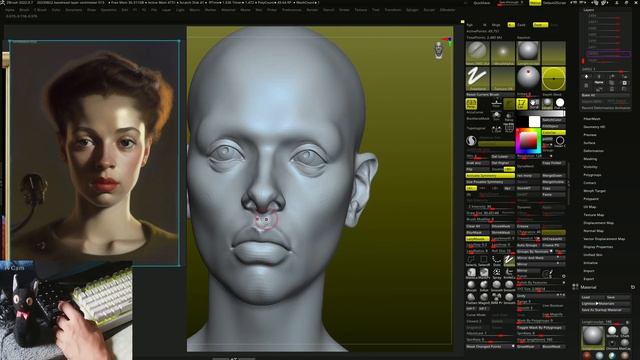Select the Flatten brush sphere icon

pos(471,298)
